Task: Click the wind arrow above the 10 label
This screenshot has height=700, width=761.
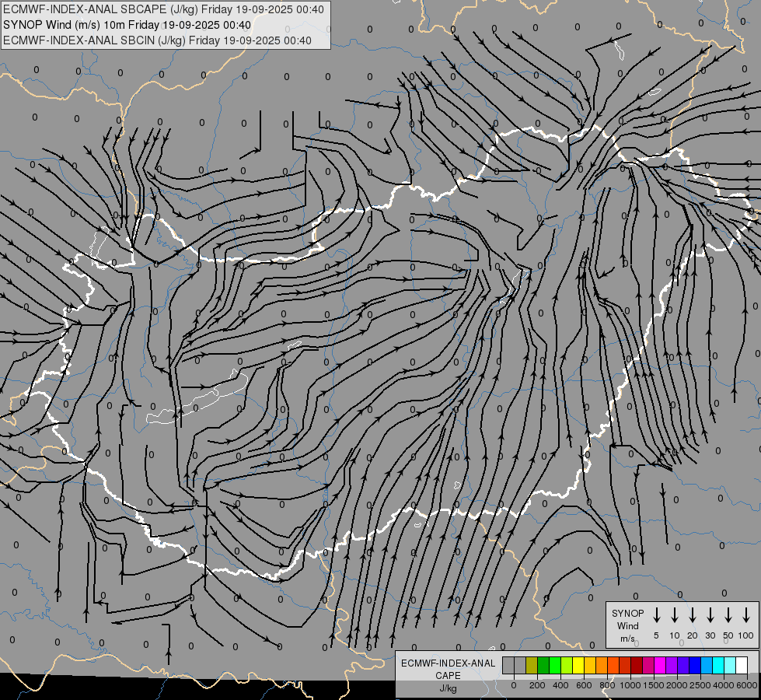Action: pos(675,615)
